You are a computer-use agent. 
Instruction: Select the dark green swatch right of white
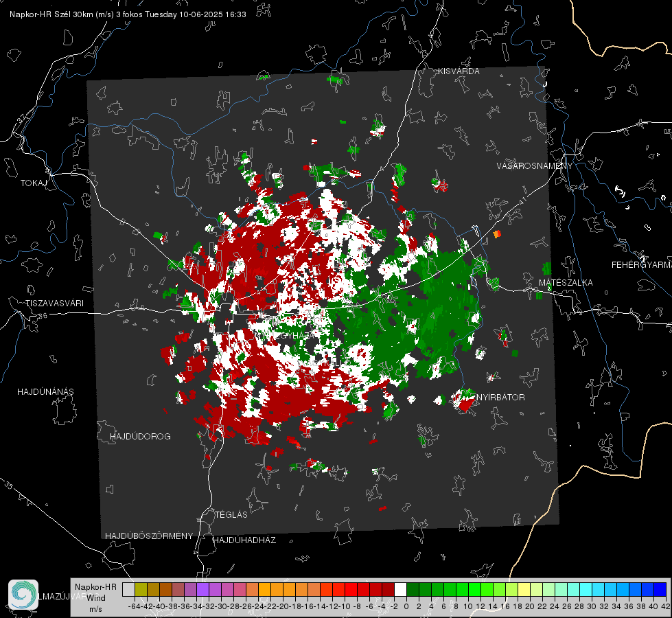[x=413, y=590]
